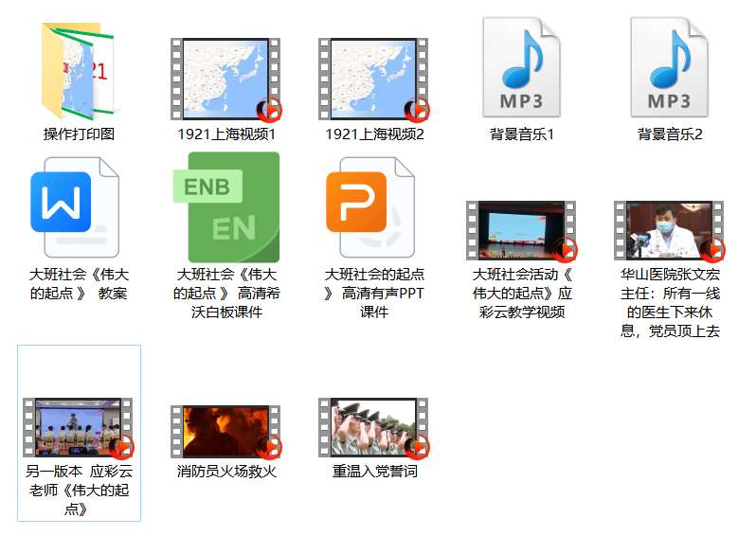
Task: Click the label 大班社会《伟大的起点》教案
Action: pyautogui.click(x=79, y=284)
